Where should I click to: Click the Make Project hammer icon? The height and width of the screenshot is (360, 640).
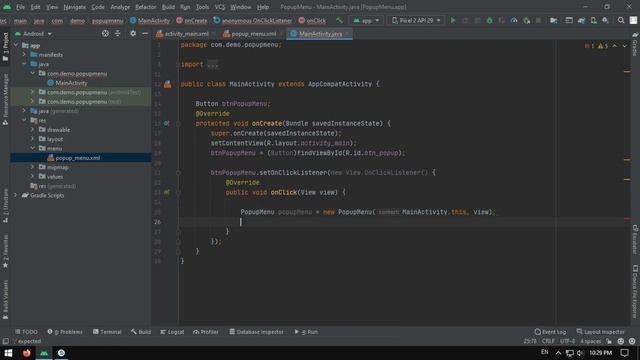339,20
